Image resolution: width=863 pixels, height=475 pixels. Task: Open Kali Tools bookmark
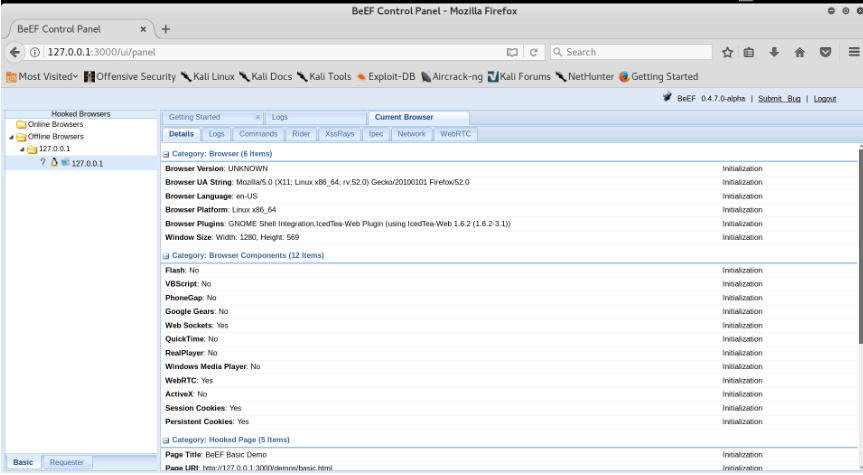pyautogui.click(x=324, y=77)
